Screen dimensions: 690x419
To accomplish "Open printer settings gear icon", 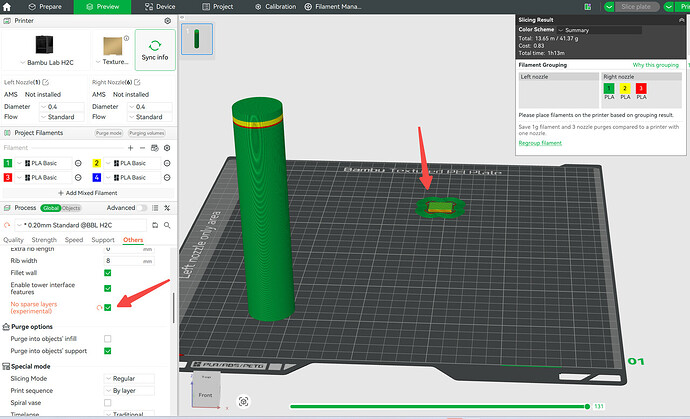I will [x=168, y=21].
